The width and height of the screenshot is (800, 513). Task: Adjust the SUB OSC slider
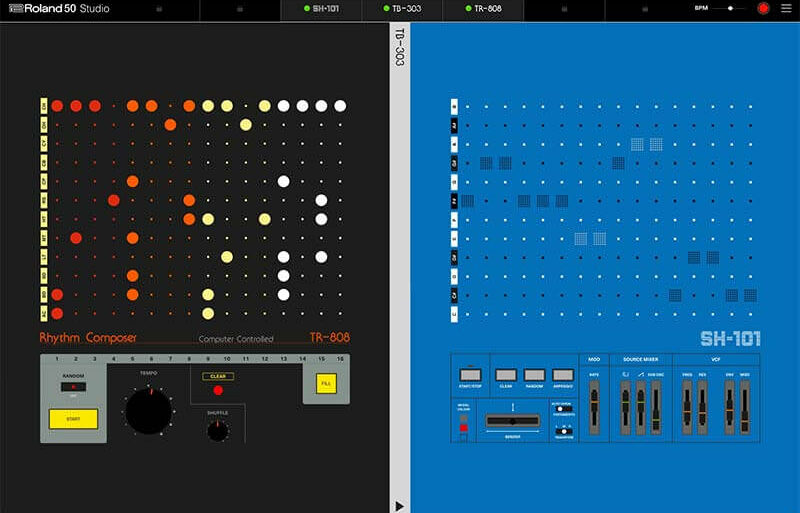click(x=656, y=408)
